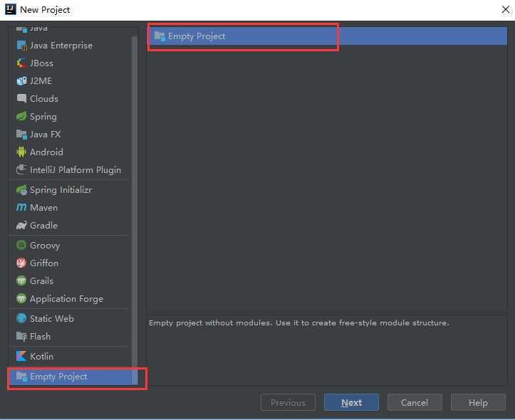Select Empty Project label in left list
This screenshot has height=420, width=515.
point(58,377)
